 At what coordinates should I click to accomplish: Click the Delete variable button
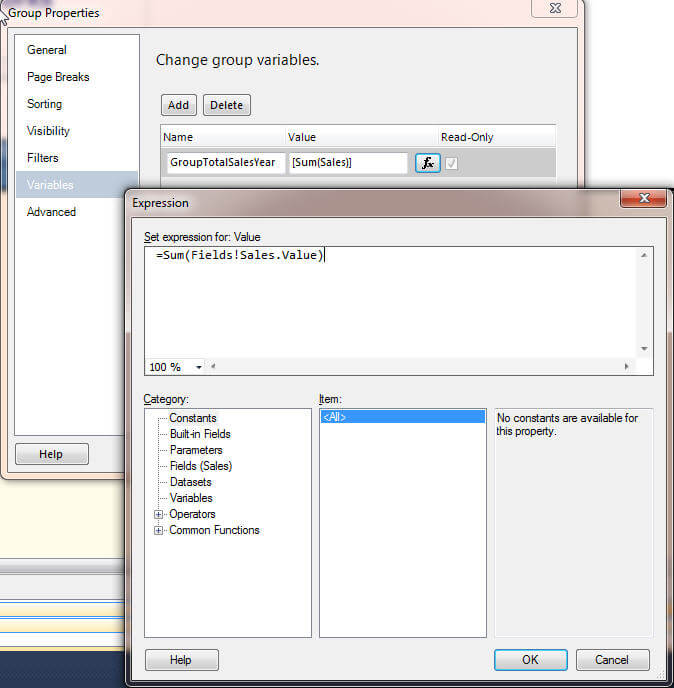click(x=227, y=105)
